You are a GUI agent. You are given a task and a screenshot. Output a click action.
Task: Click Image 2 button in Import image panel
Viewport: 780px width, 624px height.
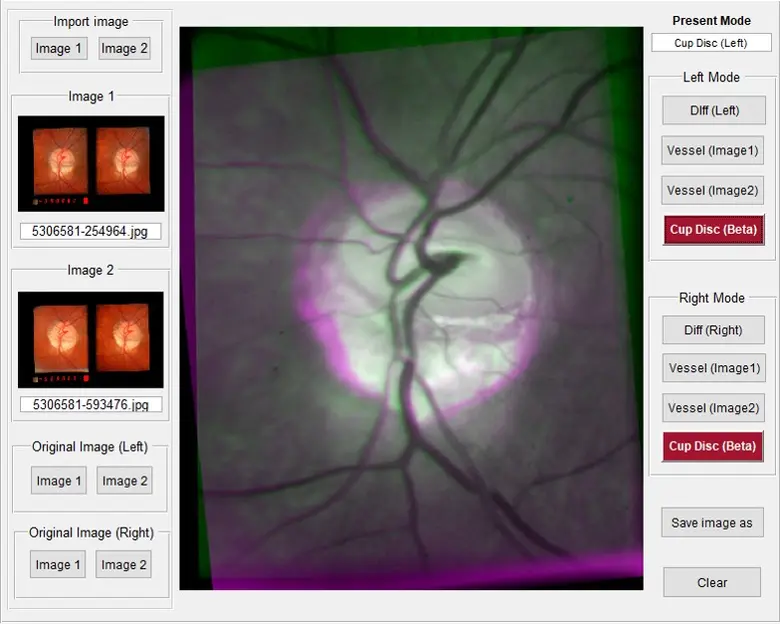coord(124,48)
